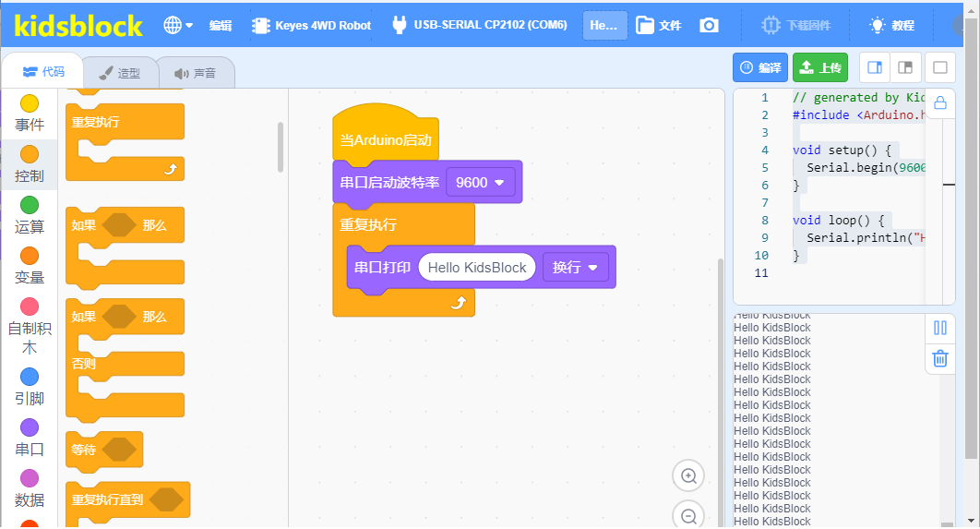Switch to side-by-side stage layout icon
Image resolution: width=980 pixels, height=529 pixels.
tap(875, 67)
